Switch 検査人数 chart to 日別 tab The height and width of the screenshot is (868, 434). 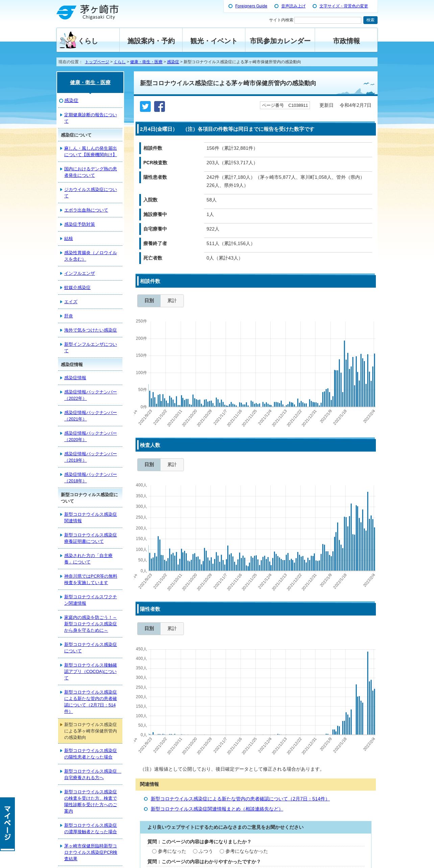click(x=149, y=464)
